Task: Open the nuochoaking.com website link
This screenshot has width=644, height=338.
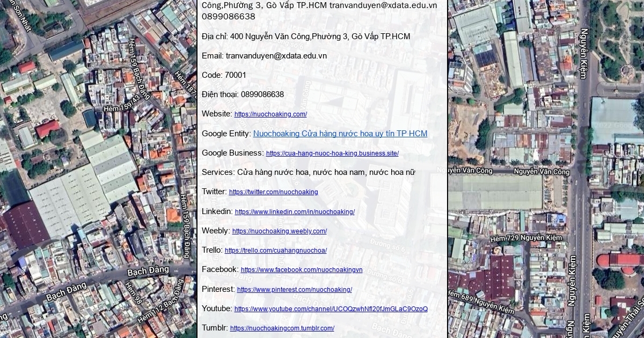Action: pos(270,114)
